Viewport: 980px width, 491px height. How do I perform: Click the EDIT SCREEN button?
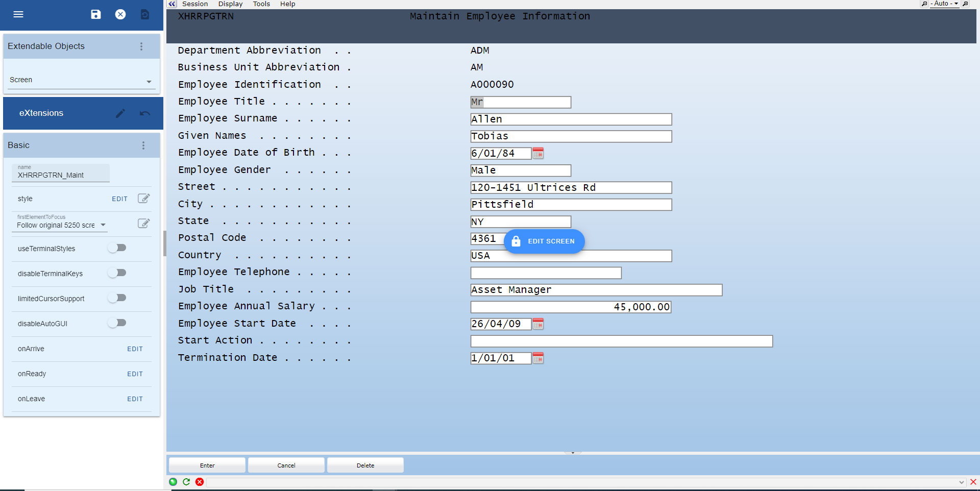click(x=544, y=241)
